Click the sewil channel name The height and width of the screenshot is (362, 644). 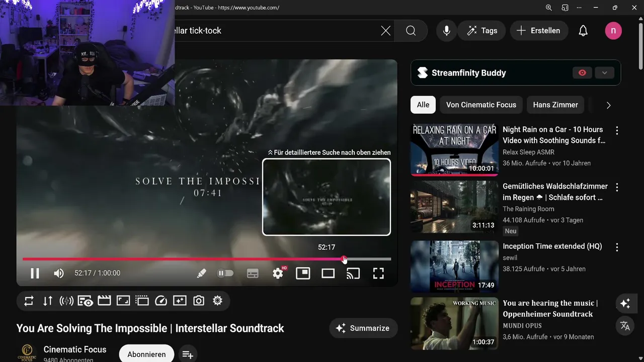(x=510, y=257)
